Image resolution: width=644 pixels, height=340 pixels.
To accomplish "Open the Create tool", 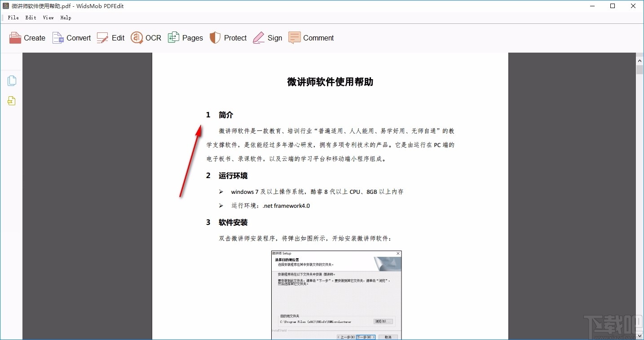I will (x=27, y=38).
